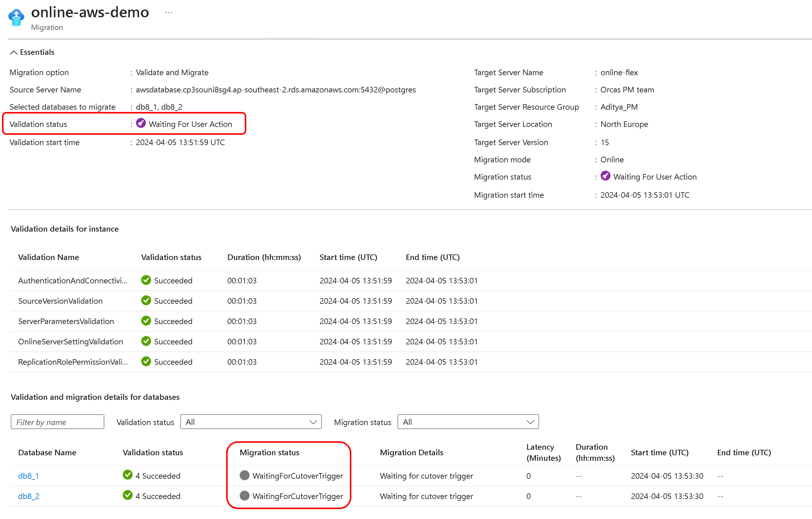Click the Validate and Migrate option value
This screenshot has width=812, height=519.
point(172,72)
